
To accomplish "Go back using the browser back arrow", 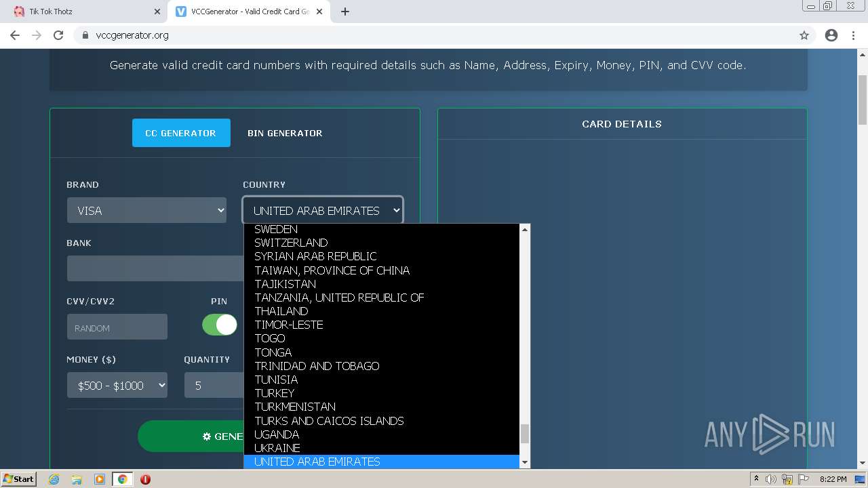I will coord(15,35).
